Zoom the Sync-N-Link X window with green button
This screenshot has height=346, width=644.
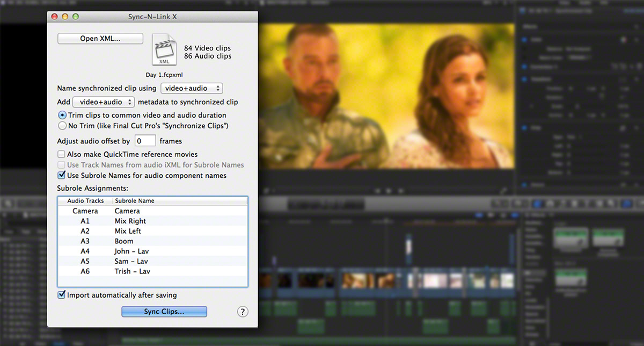pos(76,17)
